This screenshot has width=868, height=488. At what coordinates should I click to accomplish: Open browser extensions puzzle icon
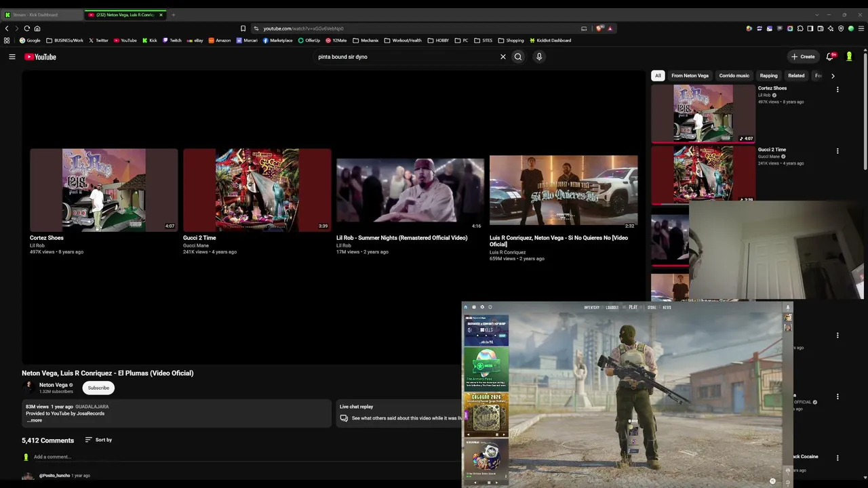coord(800,28)
